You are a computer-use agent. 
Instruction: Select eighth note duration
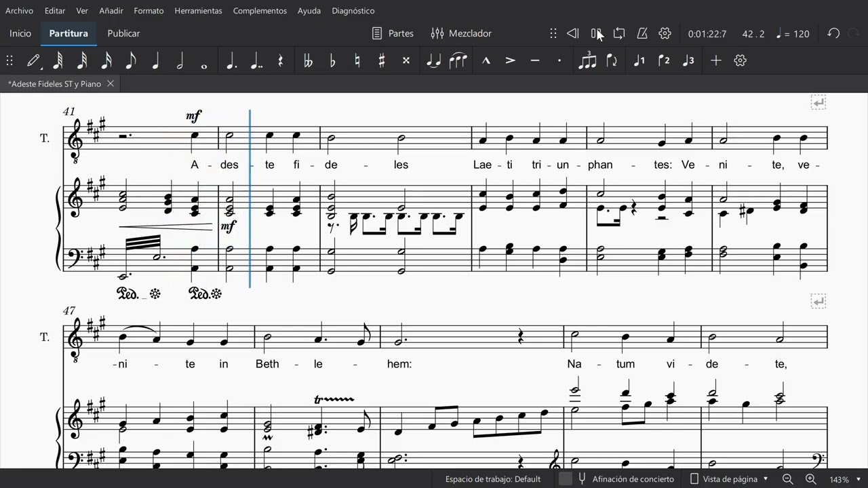click(131, 60)
